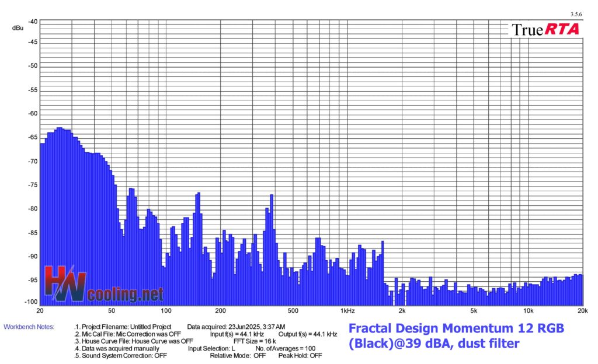
Task: Click the -70 label on vertical axis
Action: [33, 162]
